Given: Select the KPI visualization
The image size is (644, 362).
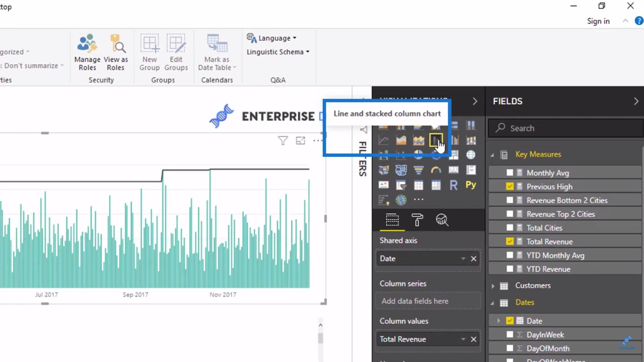Looking at the screenshot, I should tap(383, 185).
